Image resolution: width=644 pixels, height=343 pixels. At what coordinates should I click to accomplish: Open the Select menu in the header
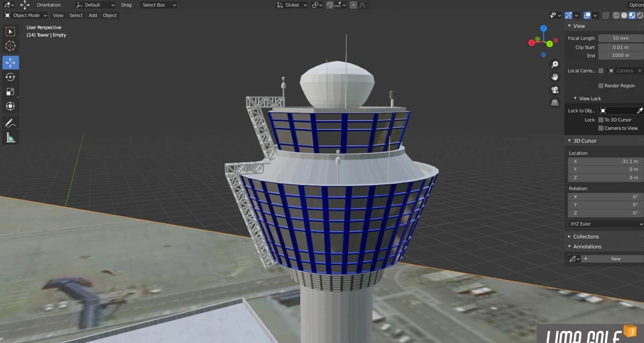click(76, 15)
